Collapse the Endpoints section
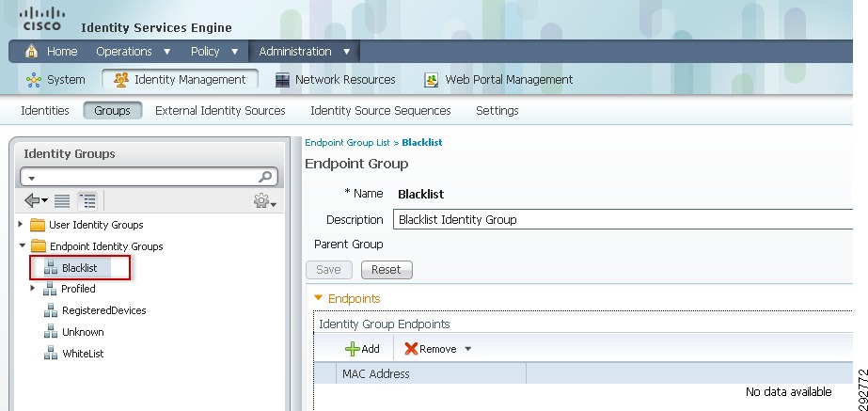This screenshot has width=868, height=411. 318,298
